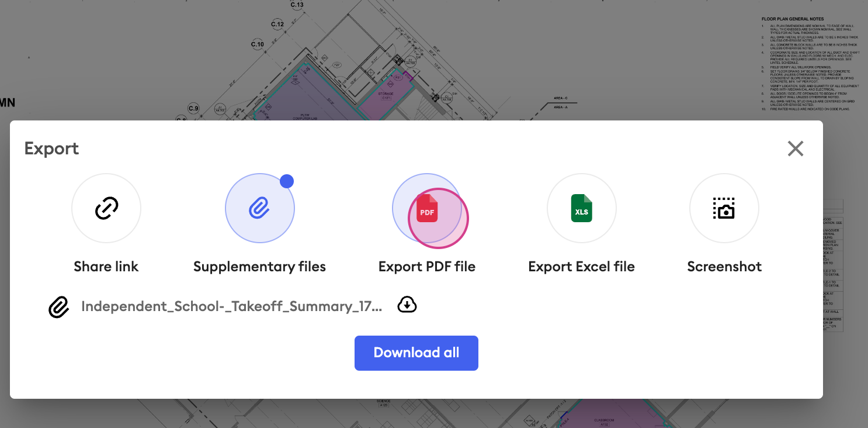868x428 pixels.
Task: Click the paperclip icon beside the attached file
Action: [x=59, y=307]
